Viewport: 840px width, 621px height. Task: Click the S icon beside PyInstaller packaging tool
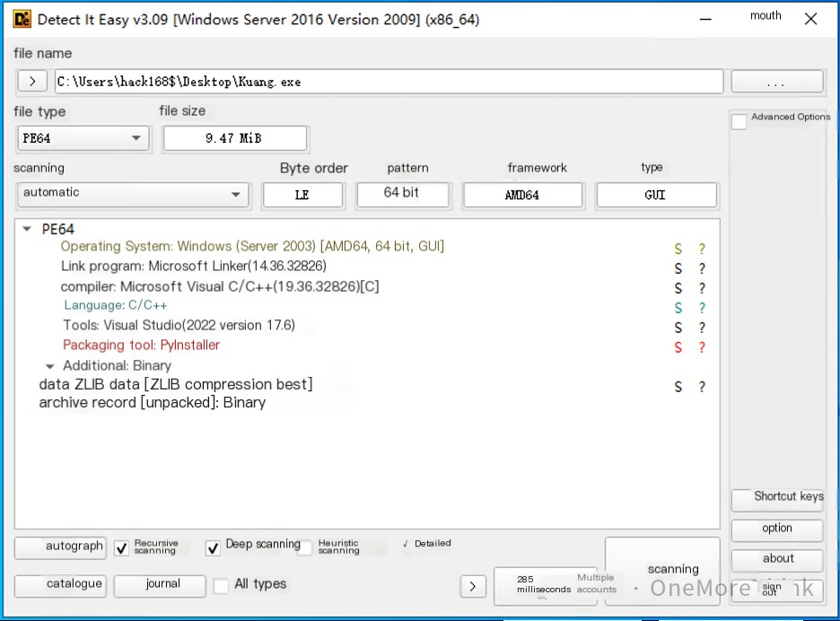[x=678, y=347]
